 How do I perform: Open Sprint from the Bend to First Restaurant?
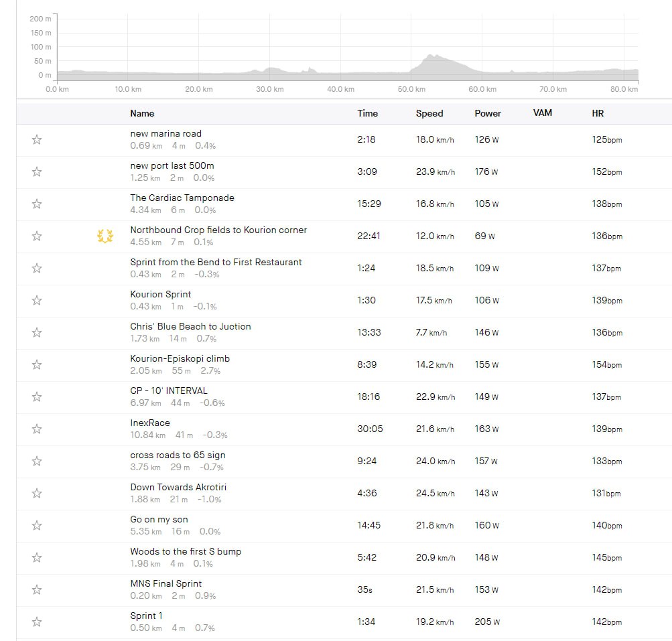coord(216,262)
